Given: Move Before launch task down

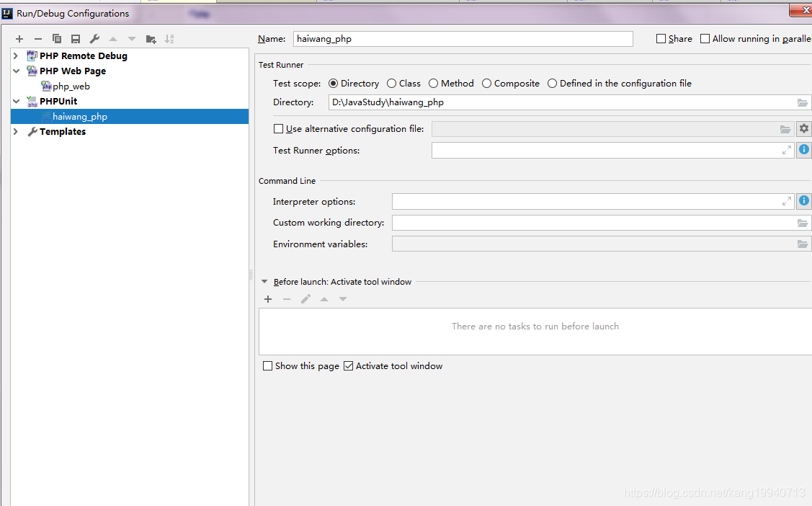Looking at the screenshot, I should (x=343, y=299).
